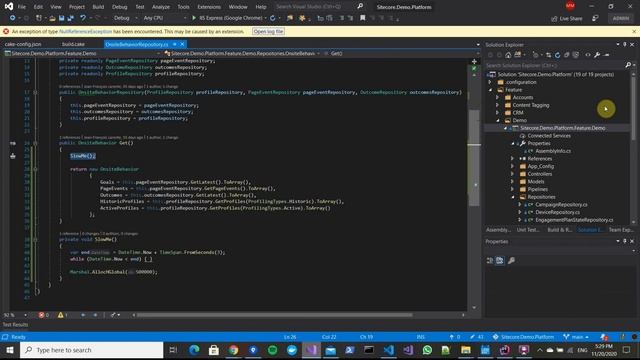Switch to build.cake tab
This screenshot has height=360, width=640.
click(73, 44)
